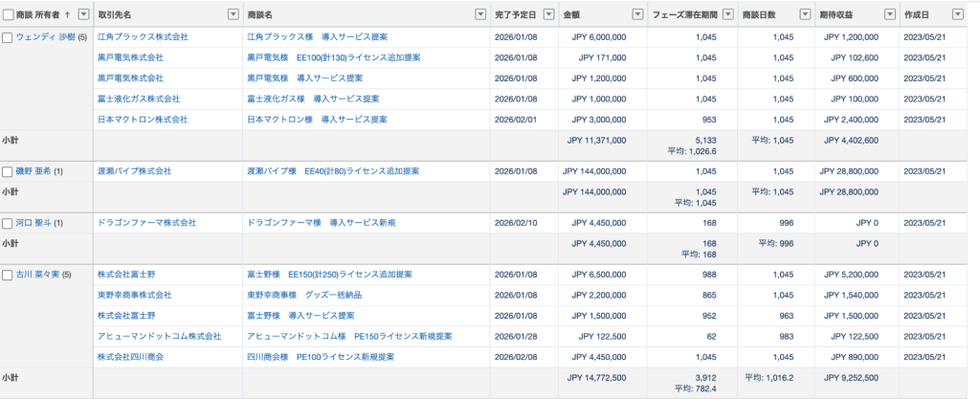The height and width of the screenshot is (399, 980).
Task: Open the 商談 所有者 column menu arrow
Action: click(x=83, y=14)
